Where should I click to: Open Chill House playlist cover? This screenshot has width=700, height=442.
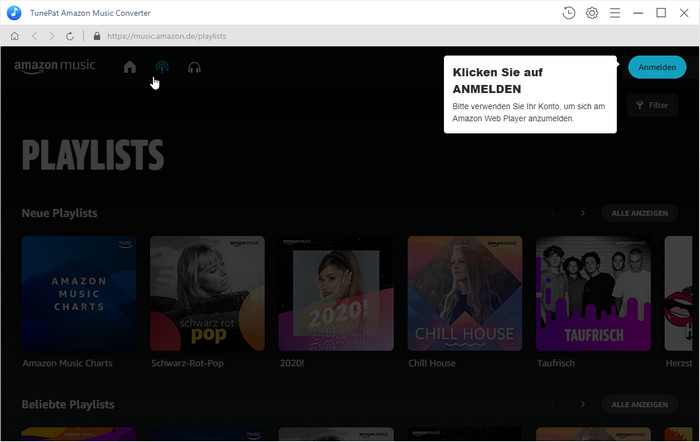tap(465, 293)
